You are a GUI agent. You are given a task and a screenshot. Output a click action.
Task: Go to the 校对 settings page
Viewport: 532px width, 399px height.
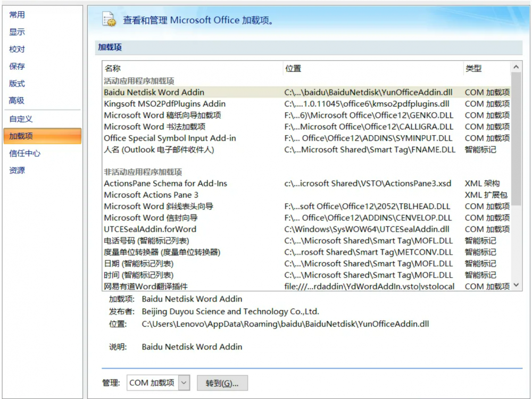point(17,49)
